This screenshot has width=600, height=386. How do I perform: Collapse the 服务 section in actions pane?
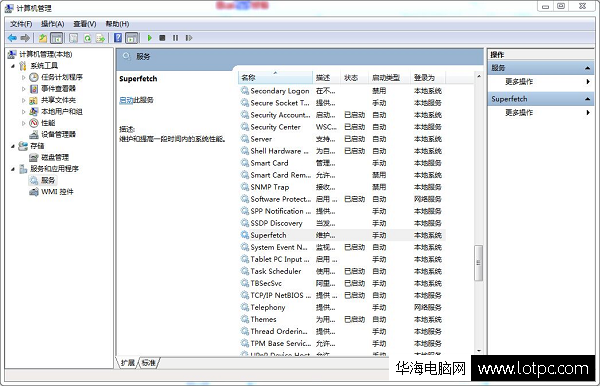[x=587, y=68]
